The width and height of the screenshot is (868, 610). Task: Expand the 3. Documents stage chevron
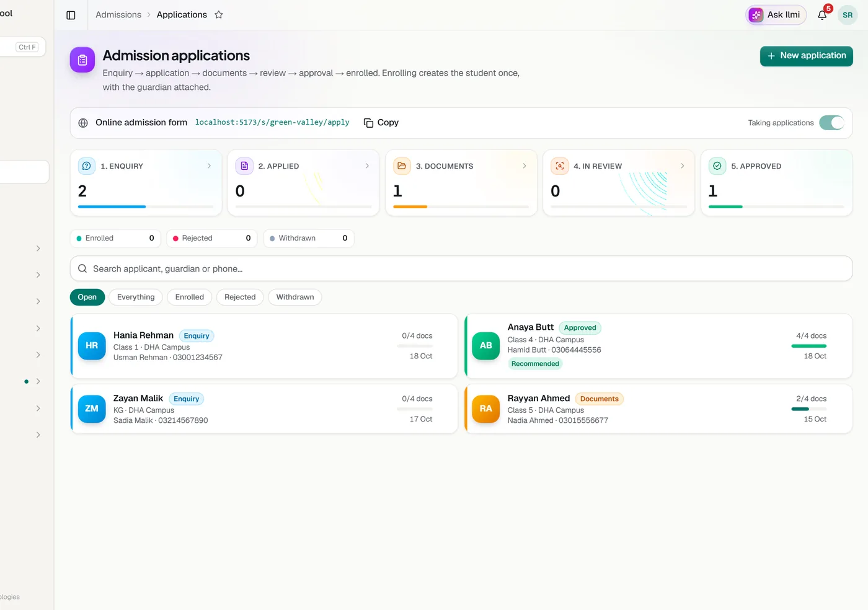tap(525, 166)
